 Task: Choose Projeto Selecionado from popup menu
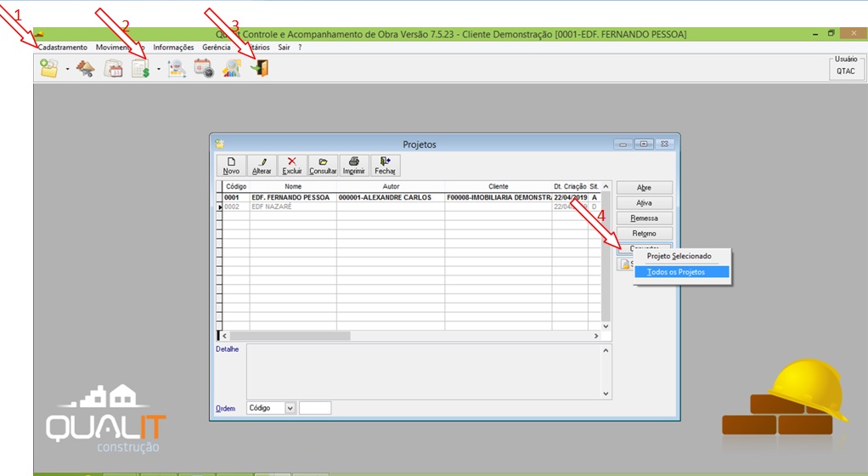679,257
